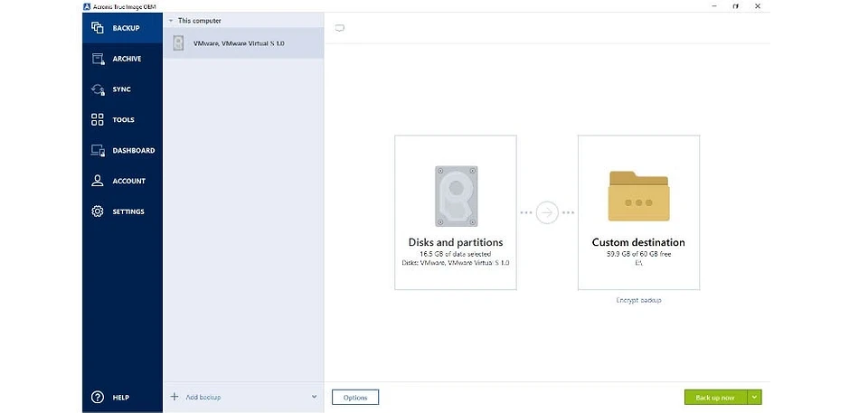Screen dimensions: 868x413
Task: Click the 16.5 GB of data selected text
Action: click(x=455, y=254)
